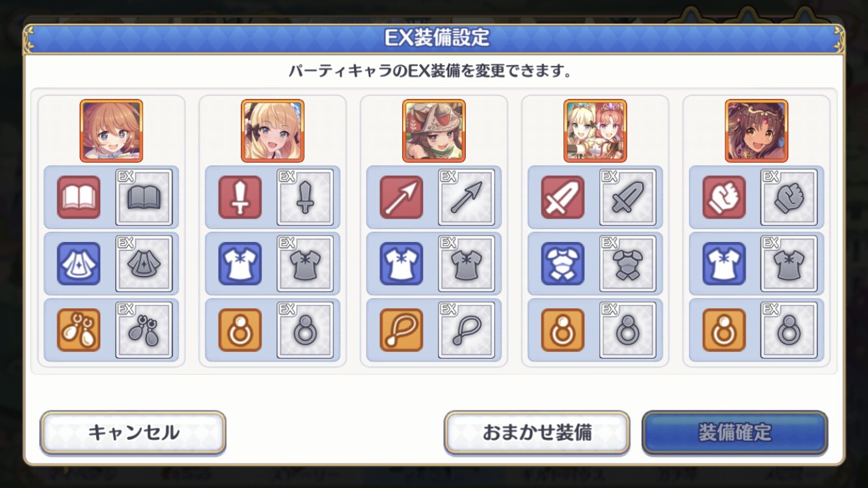Tap the red arrow weapon icon
Viewport: 868px width, 488px height.
401,197
